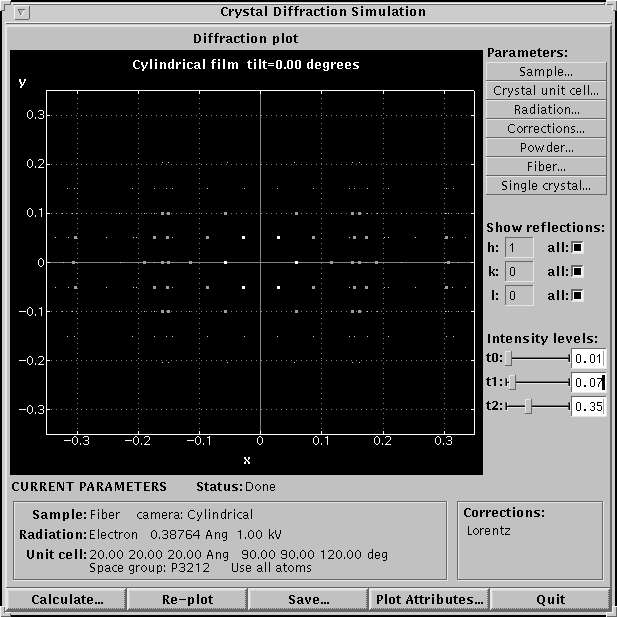Image resolution: width=617 pixels, height=617 pixels.
Task: Toggle the l all checkbox
Action: (577, 296)
